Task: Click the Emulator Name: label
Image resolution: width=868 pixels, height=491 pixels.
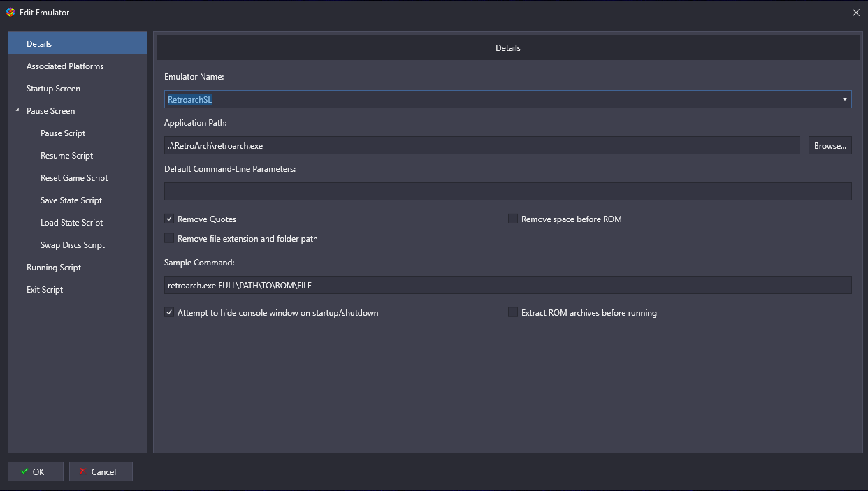Action: tap(194, 76)
